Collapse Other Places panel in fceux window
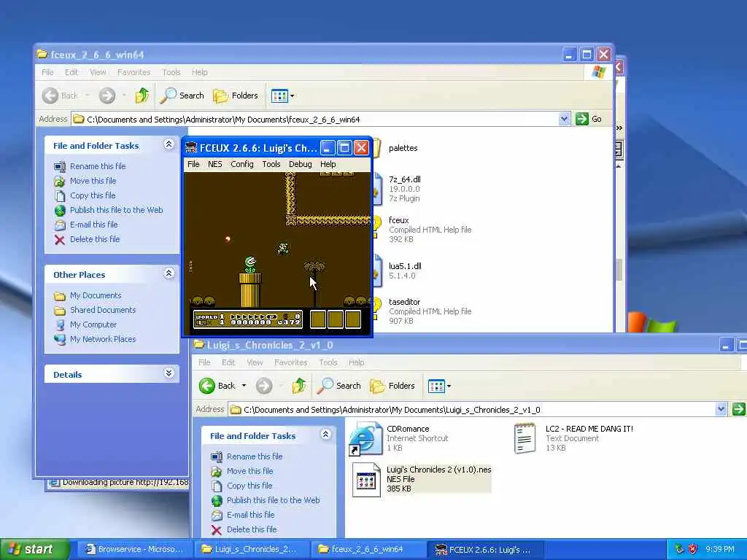Image resolution: width=747 pixels, height=560 pixels. click(x=169, y=273)
